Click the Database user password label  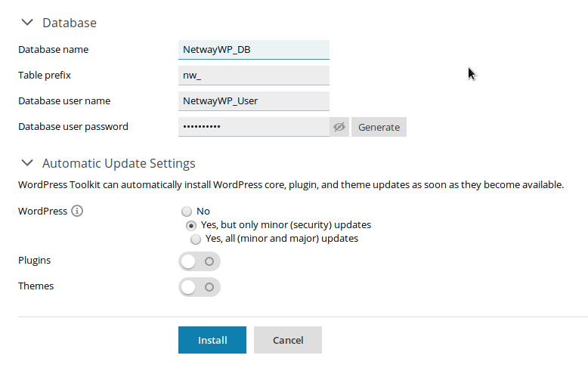pos(73,127)
